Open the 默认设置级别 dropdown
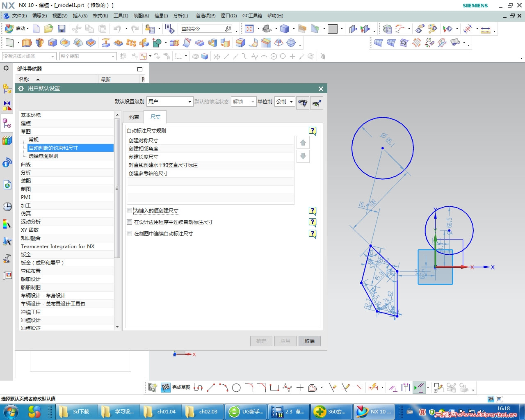525x420 pixels. coord(170,101)
